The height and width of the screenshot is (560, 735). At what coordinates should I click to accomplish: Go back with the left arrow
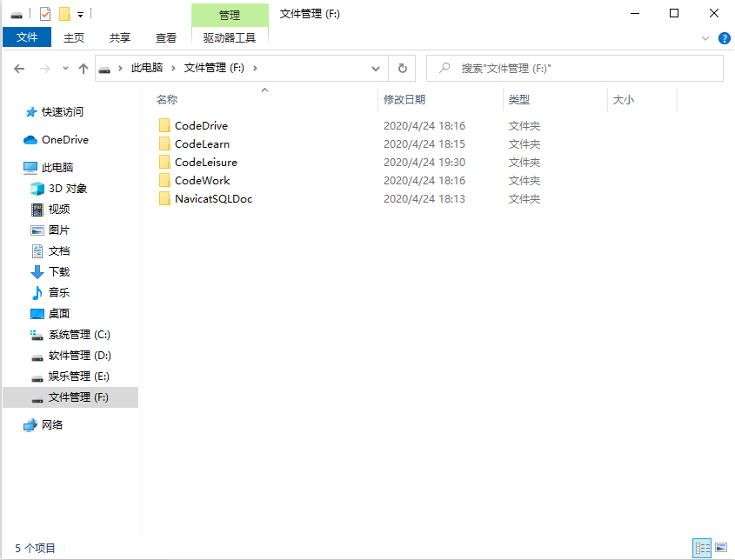pyautogui.click(x=19, y=69)
